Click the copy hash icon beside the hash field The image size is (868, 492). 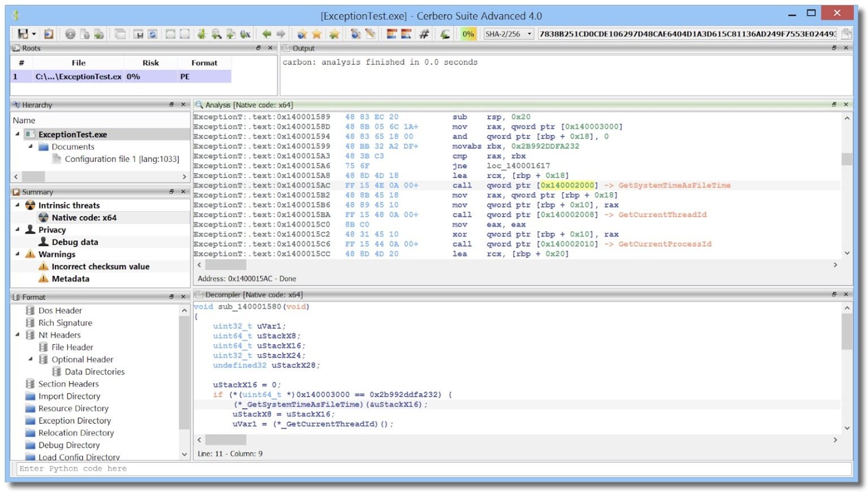click(x=846, y=34)
